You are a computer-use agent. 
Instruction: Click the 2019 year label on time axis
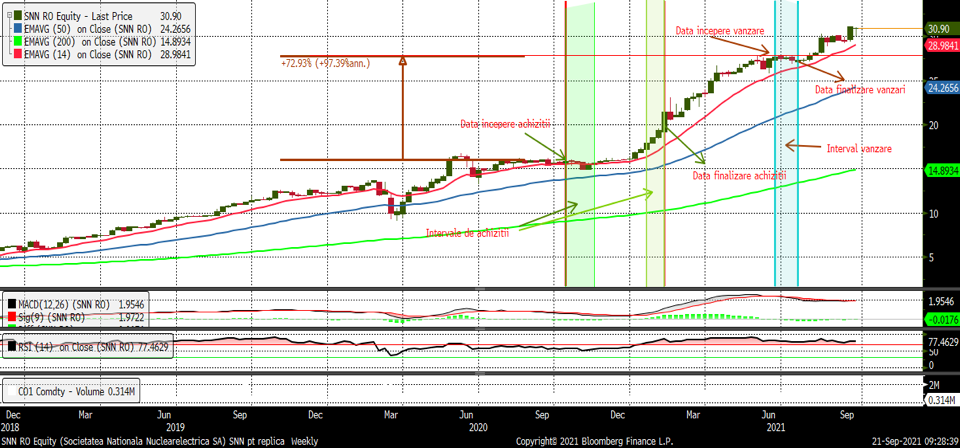click(x=176, y=427)
